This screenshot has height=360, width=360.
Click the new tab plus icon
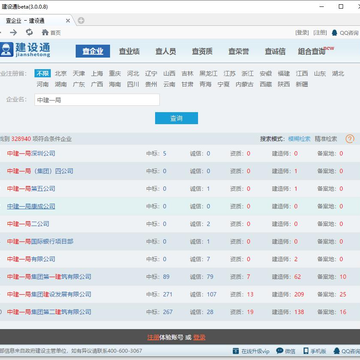[81, 21]
